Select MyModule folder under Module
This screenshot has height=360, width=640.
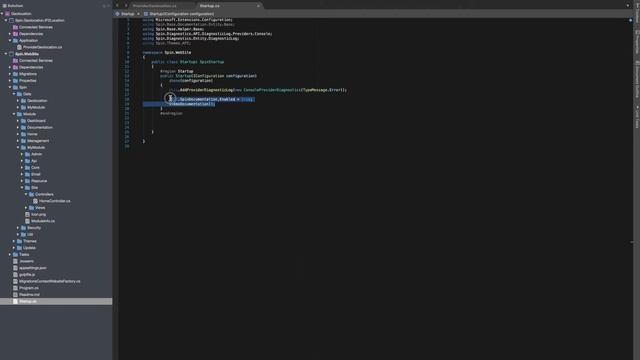tap(56, 147)
